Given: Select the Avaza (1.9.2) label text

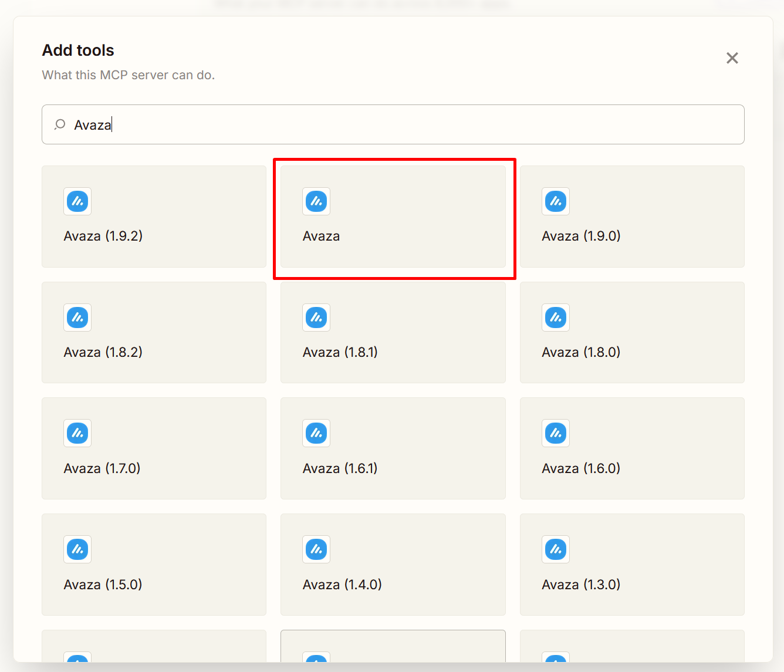Looking at the screenshot, I should click(103, 236).
